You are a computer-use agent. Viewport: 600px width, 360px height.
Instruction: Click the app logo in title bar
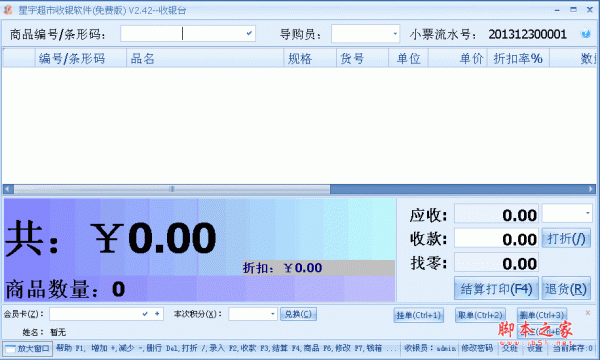[x=8, y=10]
